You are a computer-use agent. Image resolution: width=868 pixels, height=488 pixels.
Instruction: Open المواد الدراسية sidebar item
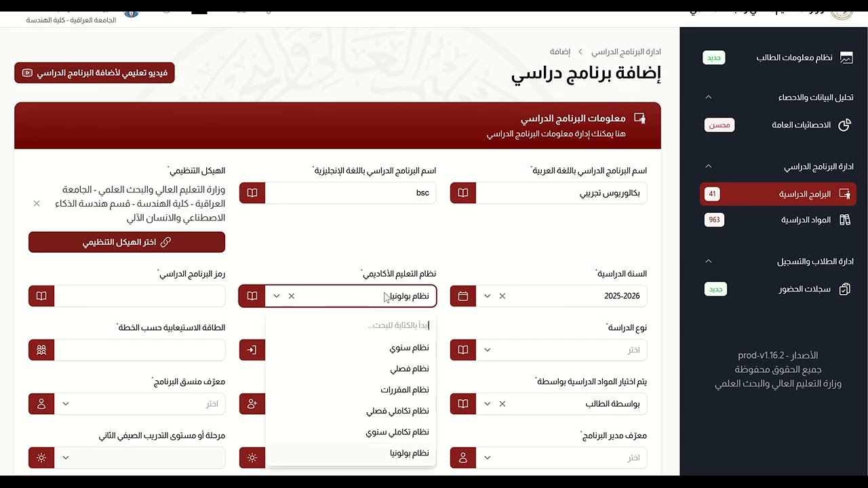(x=778, y=220)
